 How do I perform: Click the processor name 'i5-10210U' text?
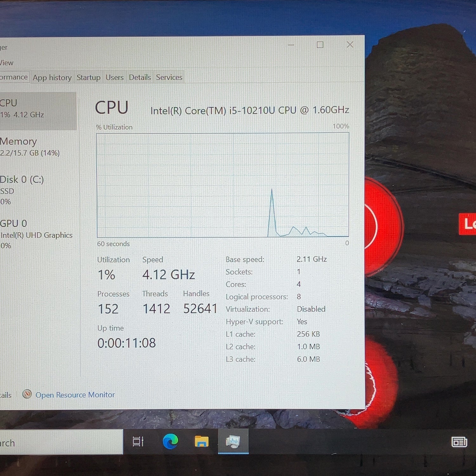pos(252,110)
